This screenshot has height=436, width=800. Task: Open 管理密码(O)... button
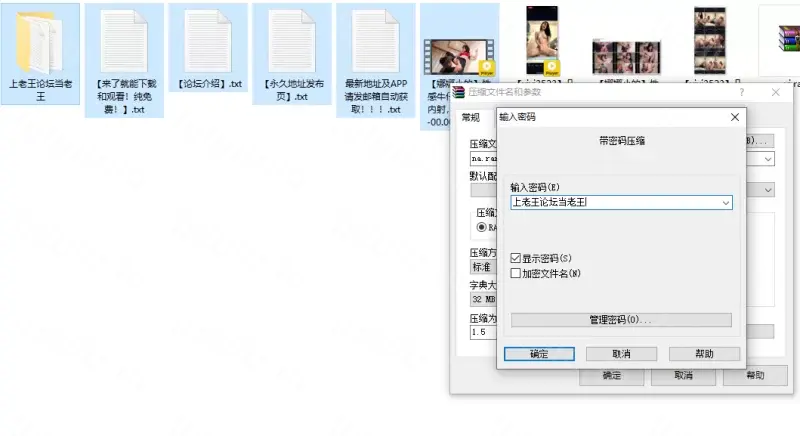point(621,320)
